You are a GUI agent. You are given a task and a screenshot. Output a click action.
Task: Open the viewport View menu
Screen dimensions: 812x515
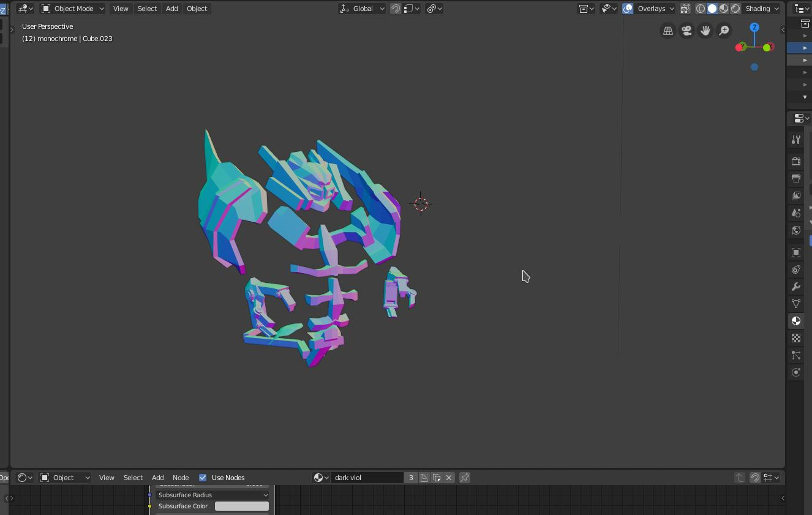point(121,9)
